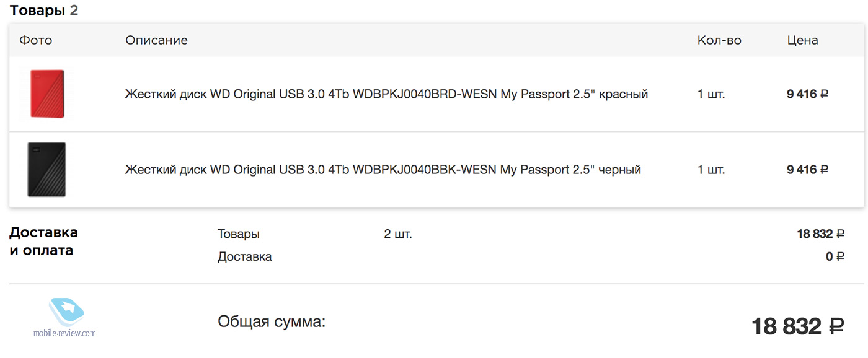
Task: Click the Доставка и оплата heading
Action: point(43,242)
